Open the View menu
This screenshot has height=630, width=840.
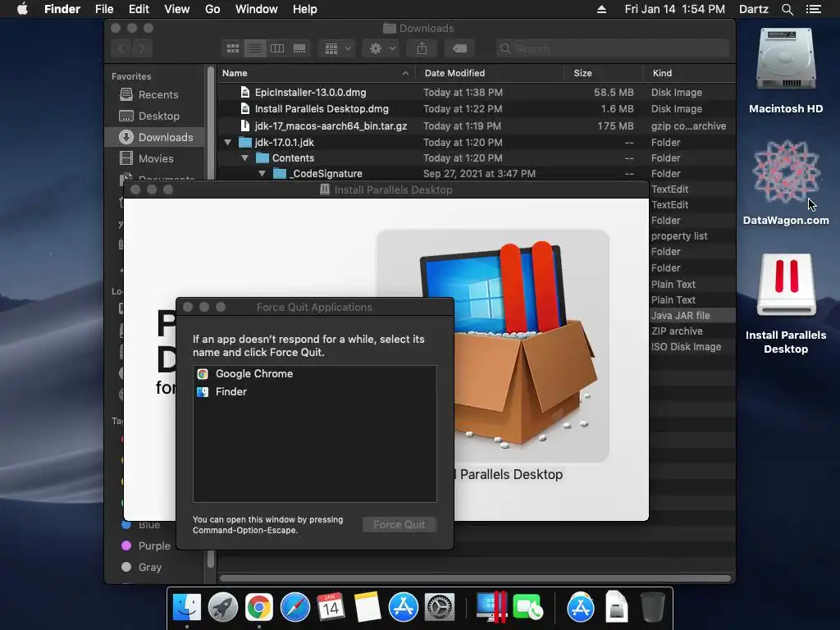point(177,9)
